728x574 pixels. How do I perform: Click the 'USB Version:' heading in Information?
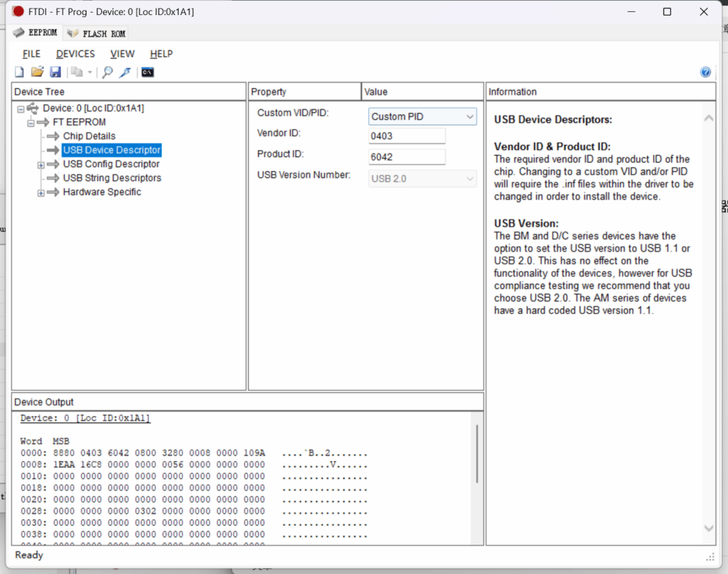click(x=526, y=224)
